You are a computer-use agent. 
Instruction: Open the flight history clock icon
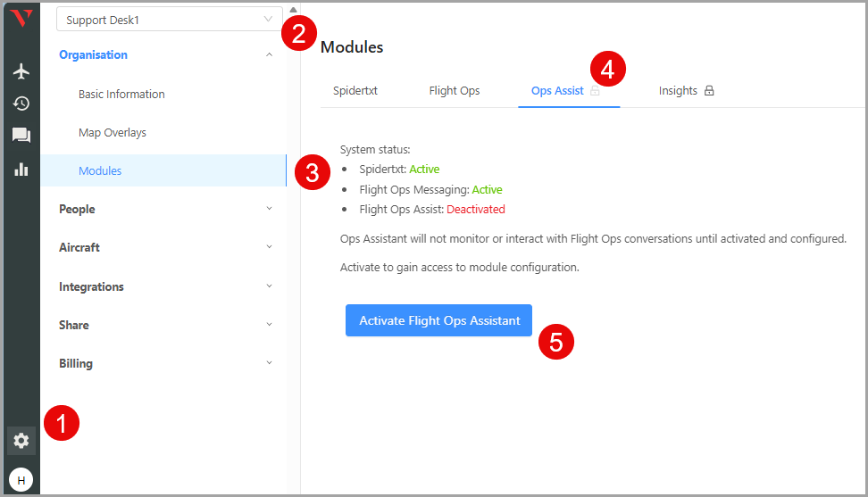pyautogui.click(x=21, y=104)
